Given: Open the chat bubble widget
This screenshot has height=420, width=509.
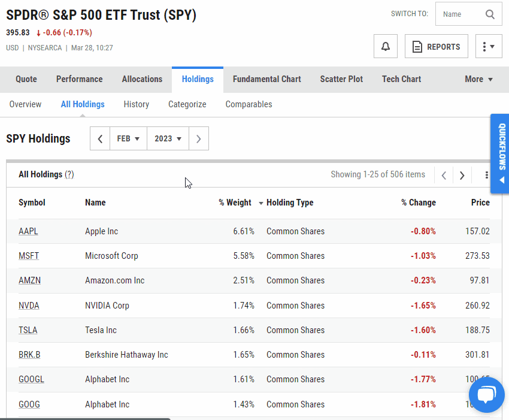Looking at the screenshot, I should click(486, 395).
